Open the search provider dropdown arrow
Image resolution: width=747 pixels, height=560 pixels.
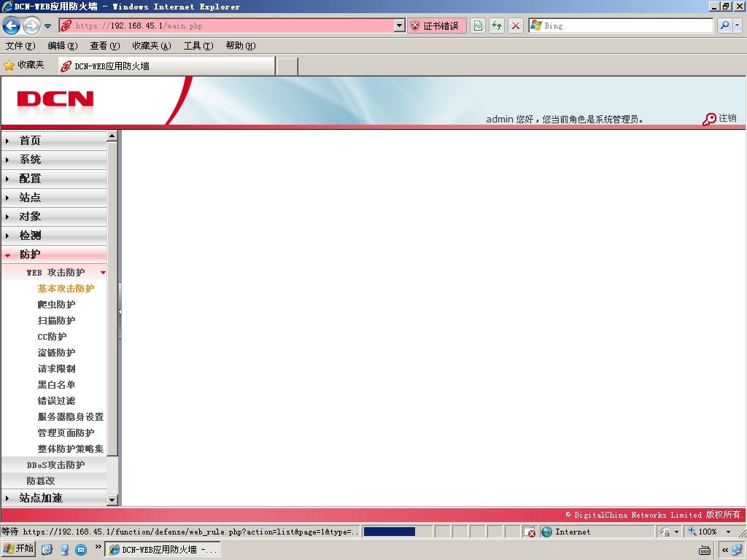tap(738, 26)
